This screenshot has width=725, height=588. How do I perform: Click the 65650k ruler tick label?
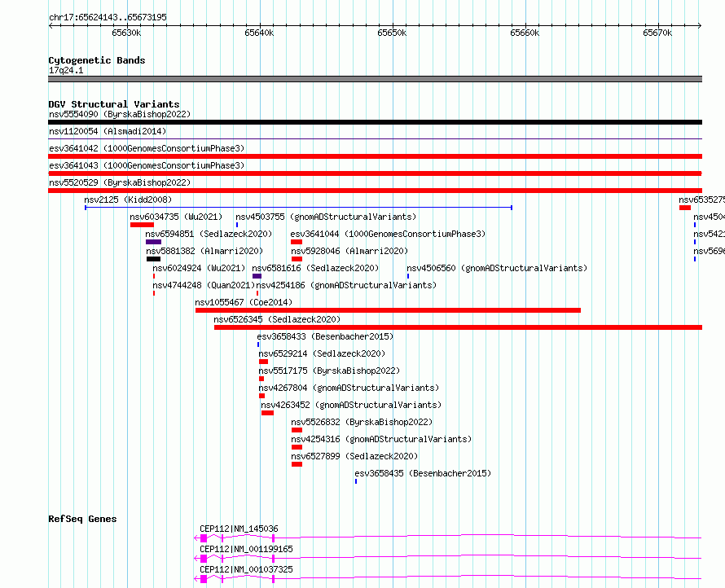(392, 33)
